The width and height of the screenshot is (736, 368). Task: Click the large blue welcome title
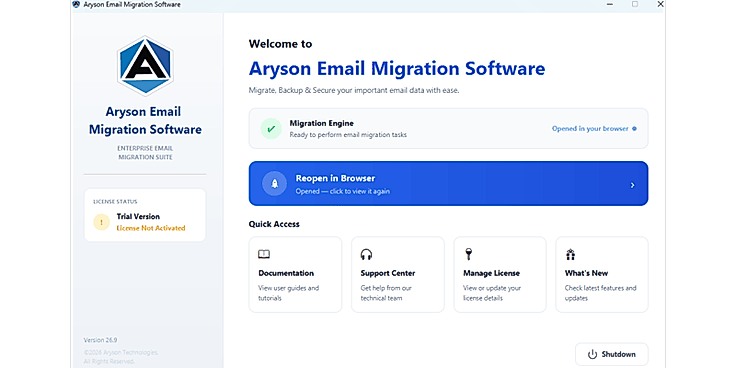(x=397, y=69)
